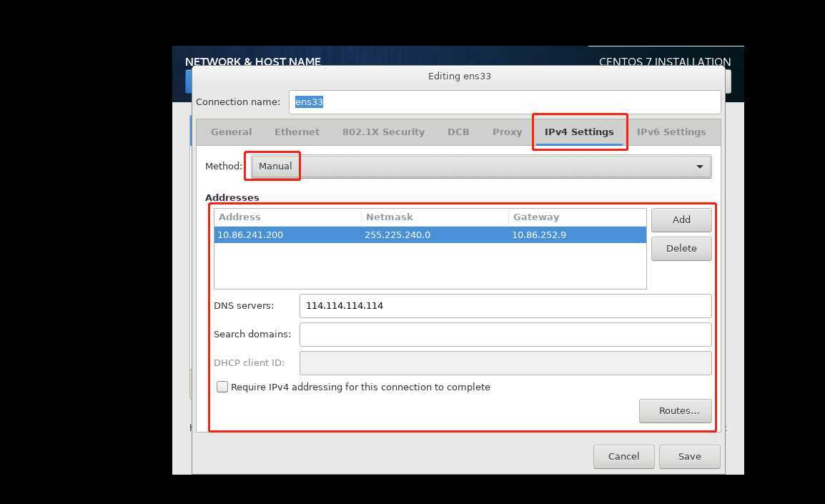Click the Method dropdown arrow

click(x=699, y=167)
